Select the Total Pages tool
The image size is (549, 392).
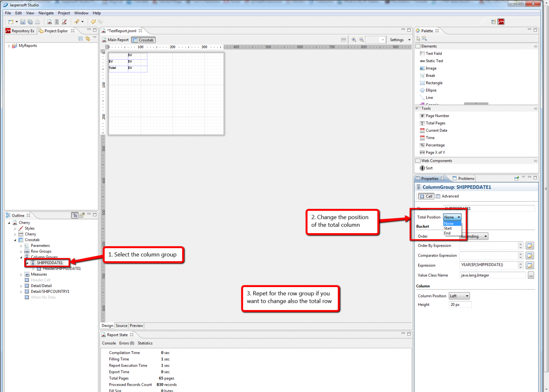(433, 123)
